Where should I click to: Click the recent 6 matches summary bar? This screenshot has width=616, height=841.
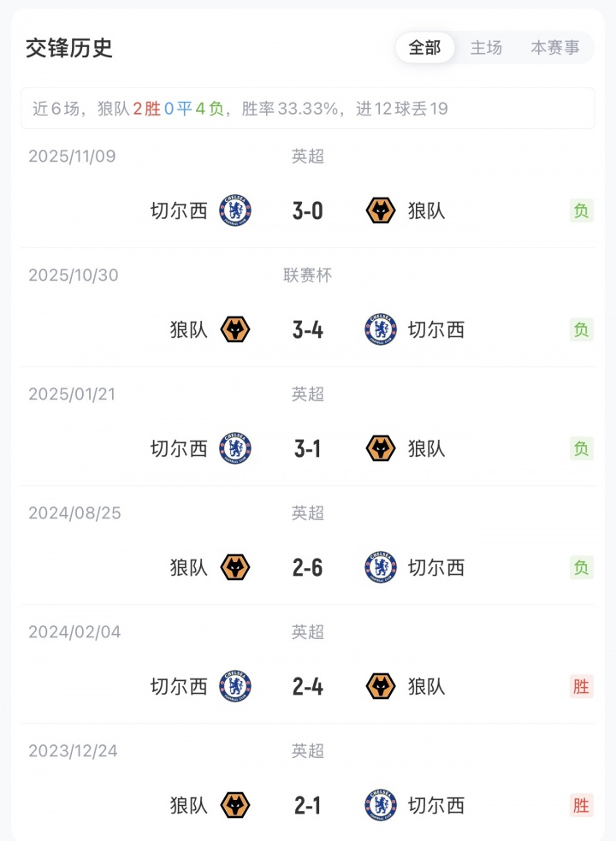click(x=308, y=109)
